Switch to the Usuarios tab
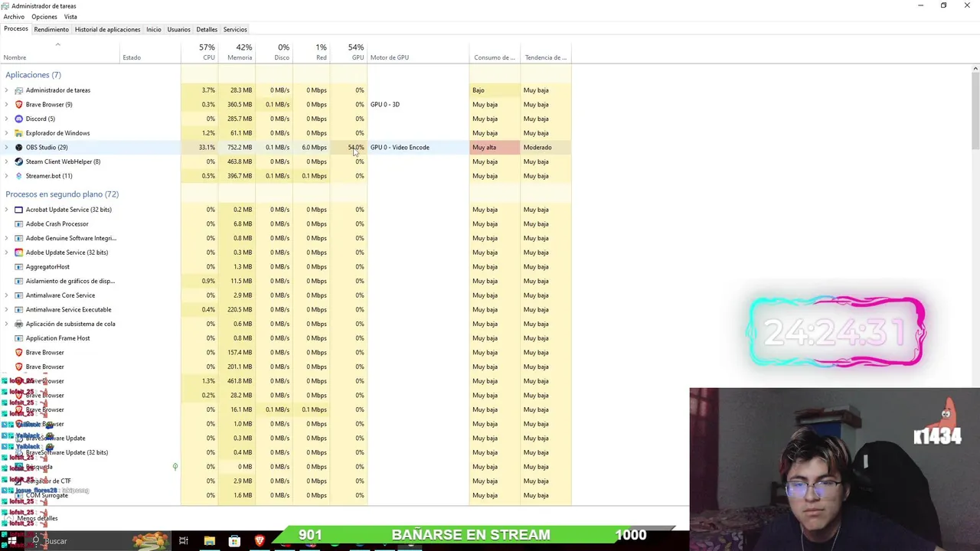This screenshot has height=551, width=980. tap(178, 29)
